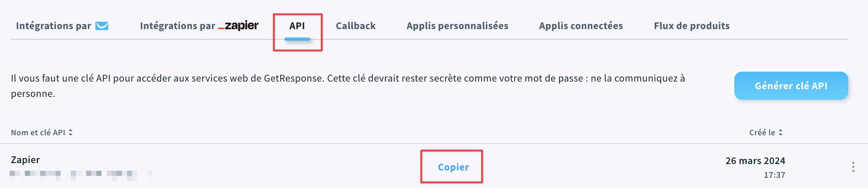This screenshot has width=868, height=188.
Task: Click the GetResponse envelope icon in the first tab
Action: pos(102,26)
